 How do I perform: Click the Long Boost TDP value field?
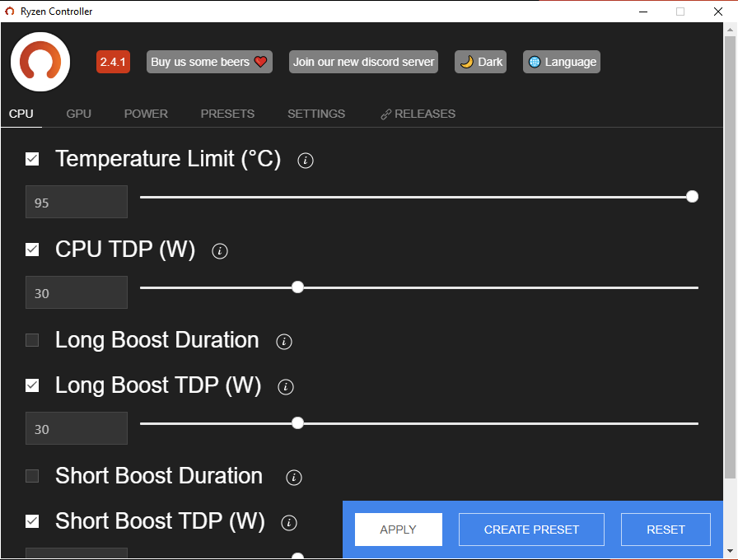(x=77, y=428)
